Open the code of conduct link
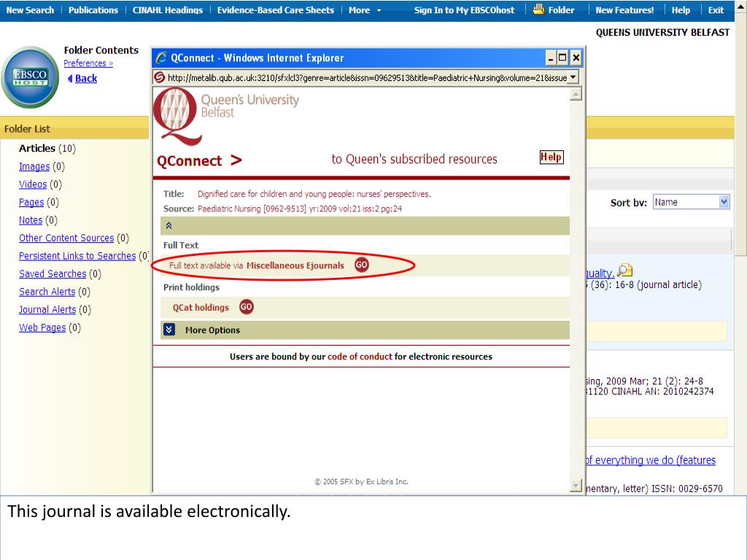The width and height of the screenshot is (747, 560). [x=360, y=357]
